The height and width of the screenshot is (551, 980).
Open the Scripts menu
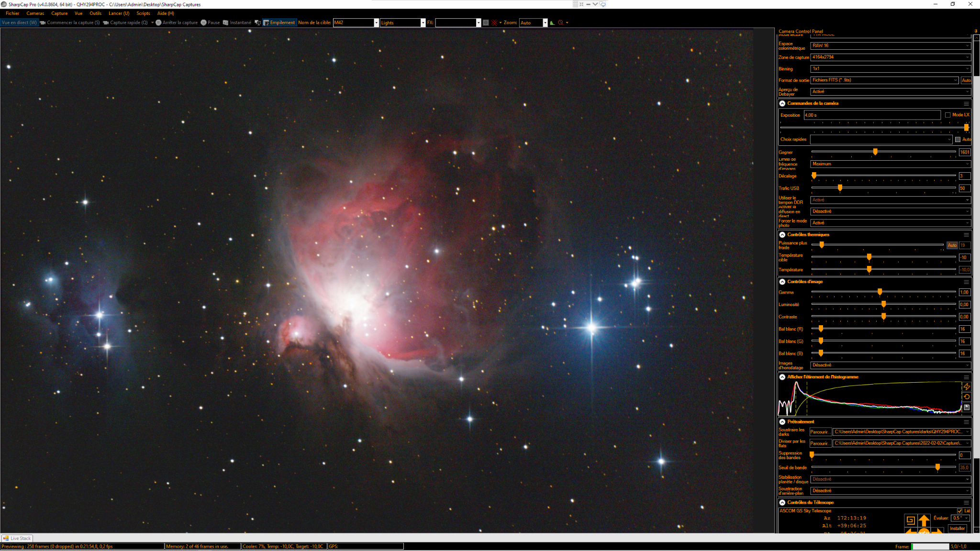(x=143, y=13)
